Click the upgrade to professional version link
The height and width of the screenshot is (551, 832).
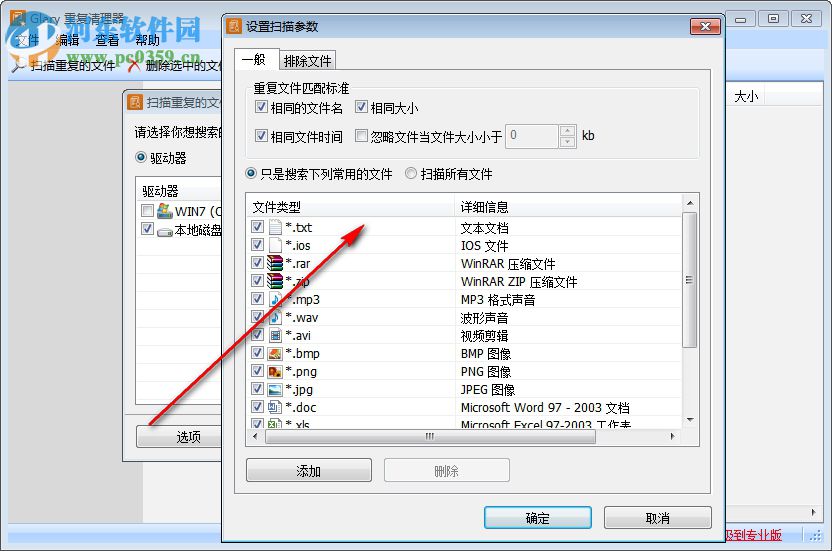tap(753, 535)
